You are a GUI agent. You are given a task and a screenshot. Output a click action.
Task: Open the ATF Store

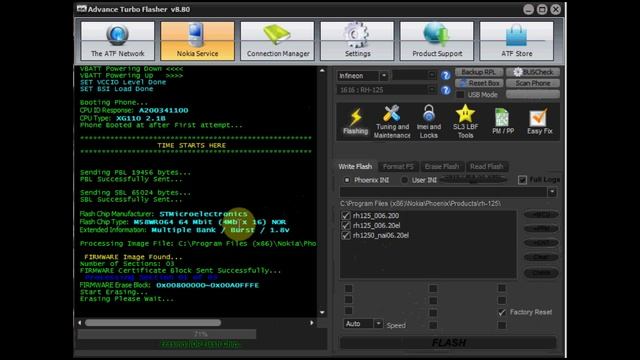(x=517, y=41)
